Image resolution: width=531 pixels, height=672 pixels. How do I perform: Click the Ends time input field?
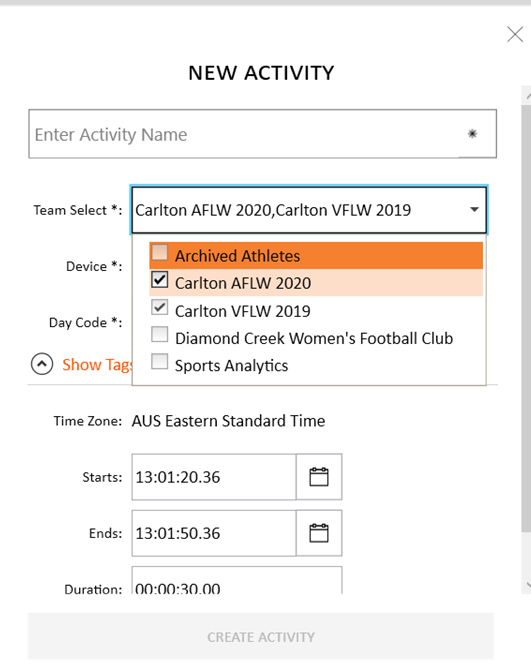coord(214,533)
